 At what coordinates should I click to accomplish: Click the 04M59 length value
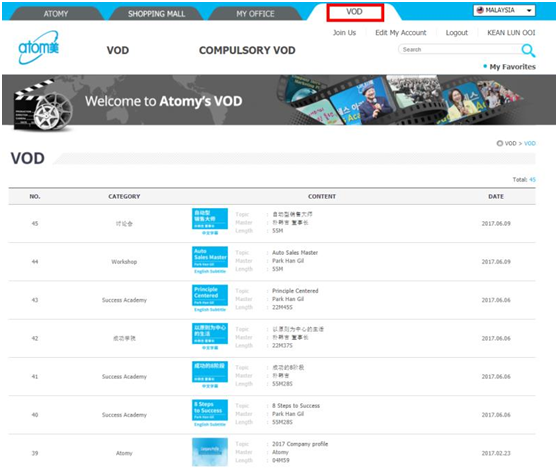click(x=281, y=460)
